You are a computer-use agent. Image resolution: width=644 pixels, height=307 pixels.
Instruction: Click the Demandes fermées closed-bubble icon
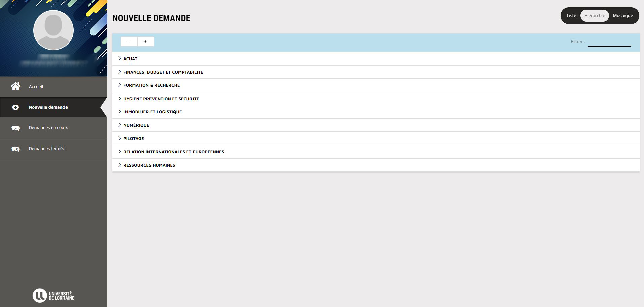click(15, 149)
